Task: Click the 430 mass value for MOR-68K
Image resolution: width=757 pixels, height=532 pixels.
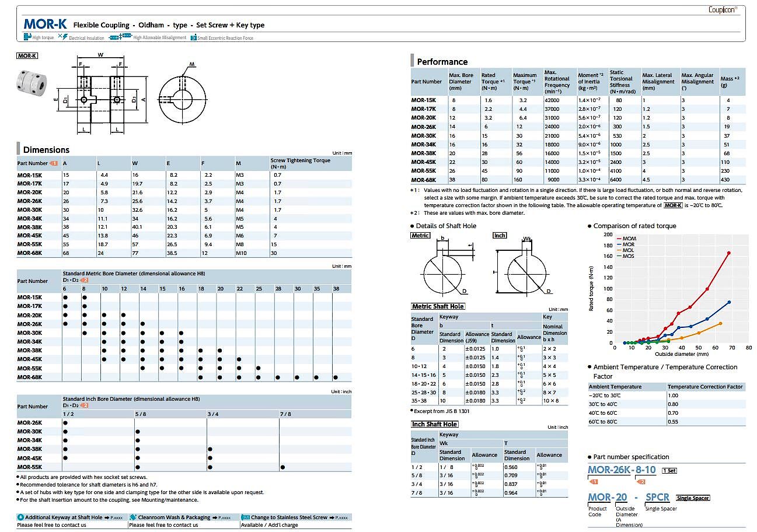Action: tap(726, 180)
